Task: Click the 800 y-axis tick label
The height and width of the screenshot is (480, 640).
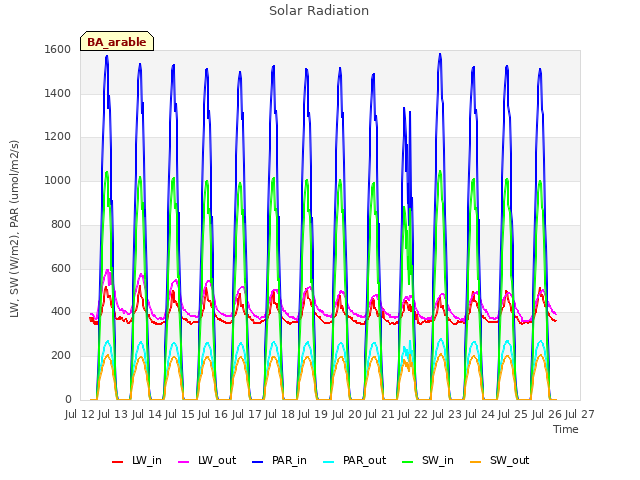Action: click(61, 224)
